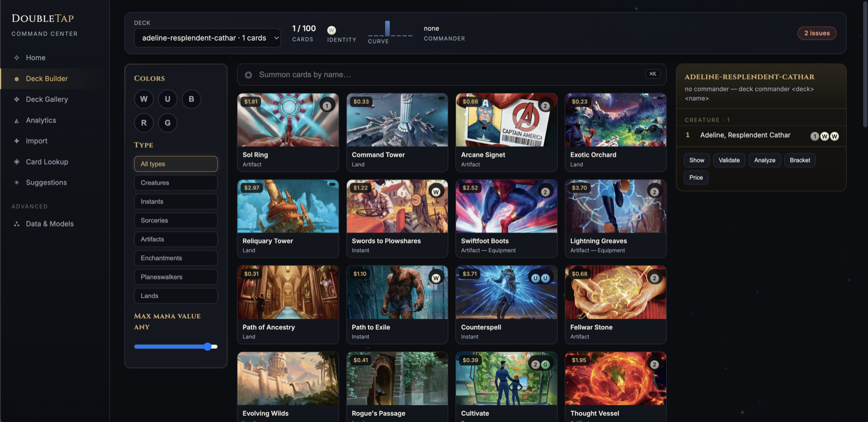Adjust the Max Mana Value slider
Image resolution: width=868 pixels, height=422 pixels.
pyautogui.click(x=176, y=347)
